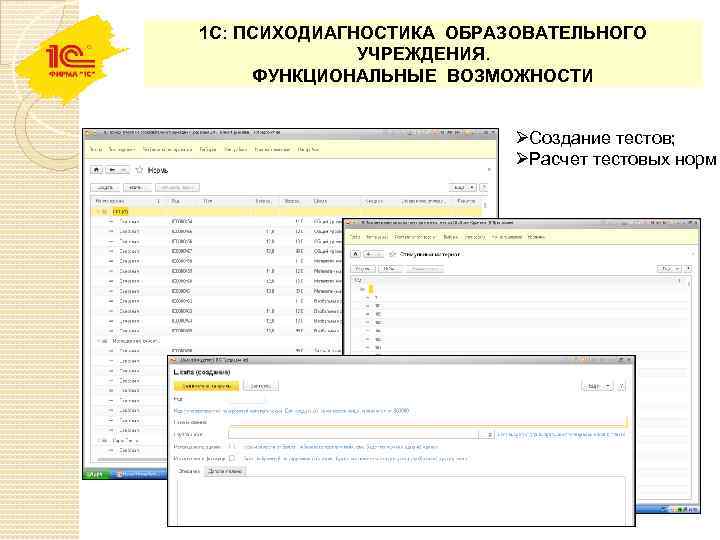Click the home icon in the middle list window

coord(355,254)
